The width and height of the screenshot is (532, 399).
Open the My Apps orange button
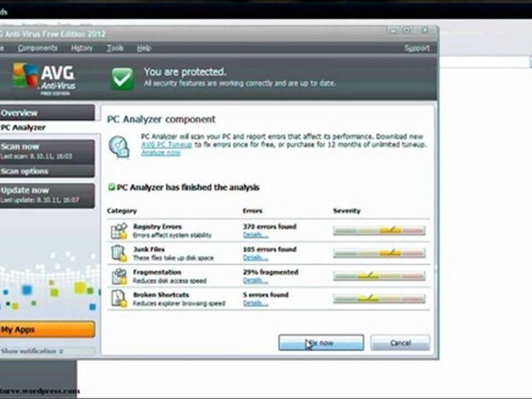(x=47, y=329)
